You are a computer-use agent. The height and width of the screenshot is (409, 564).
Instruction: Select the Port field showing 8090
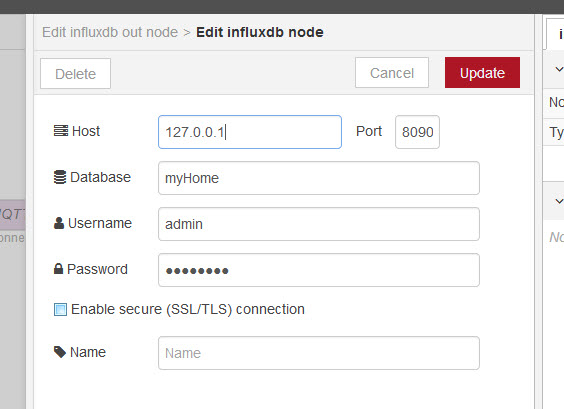tap(417, 132)
